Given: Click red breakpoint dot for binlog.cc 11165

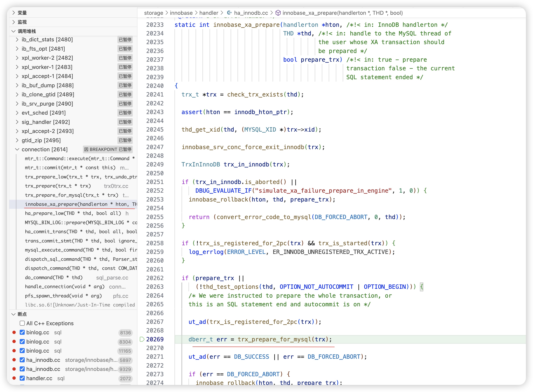Looking at the screenshot, I should (x=14, y=351).
